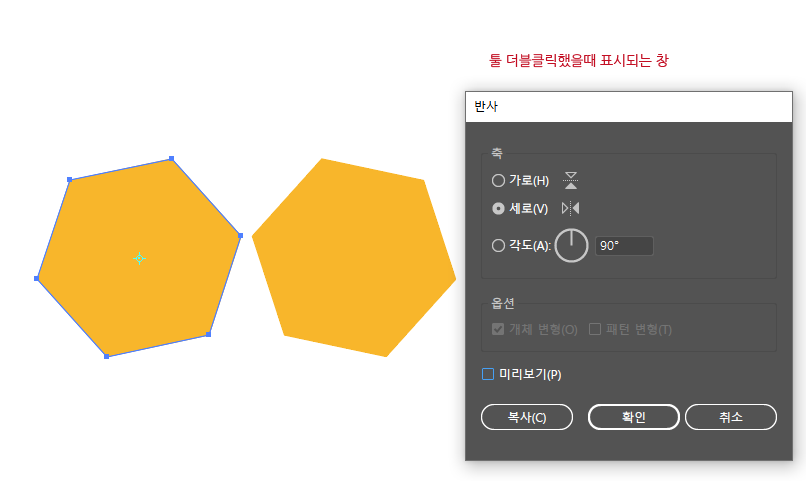The width and height of the screenshot is (806, 481).
Task: Click the cyan center reference point marker
Action: (x=139, y=258)
